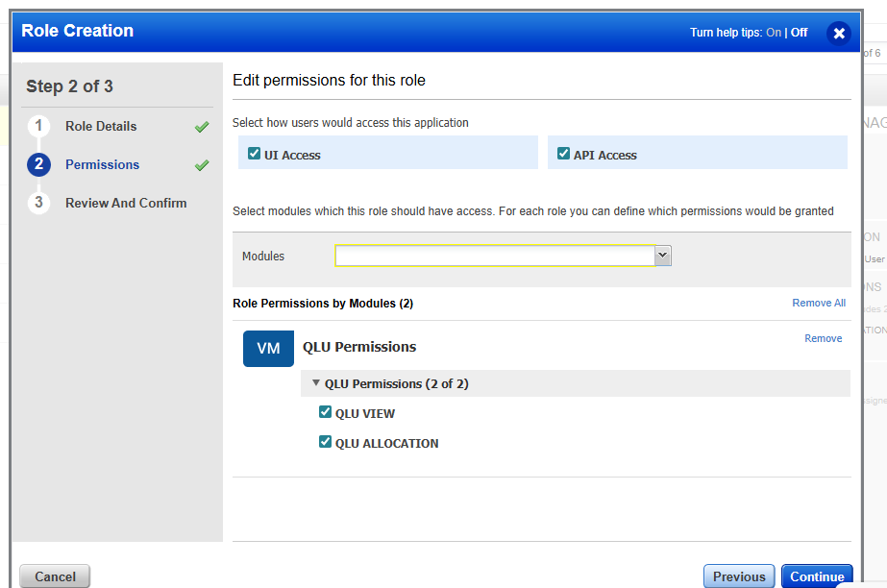Viewport: 887px width, 588px height.
Task: Click green checkmark beside Role Details
Action: pos(202,127)
